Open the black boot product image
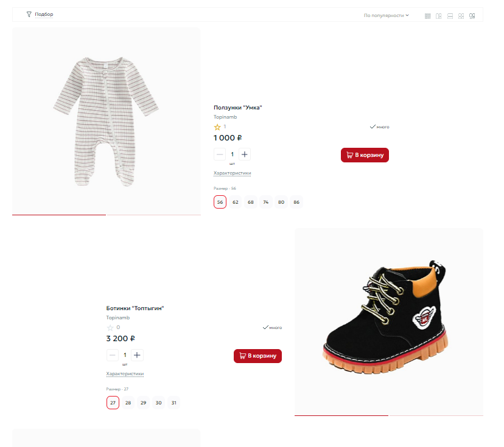The image size is (504, 447). 389,322
